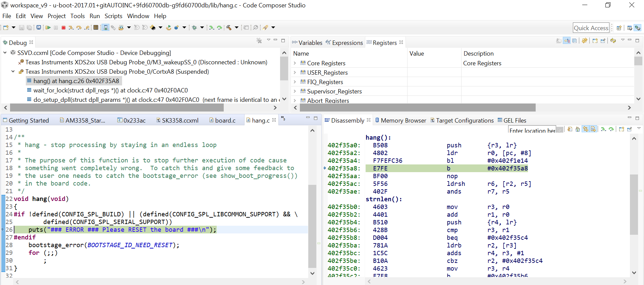Click the red Terminate icon

pyautogui.click(x=63, y=27)
